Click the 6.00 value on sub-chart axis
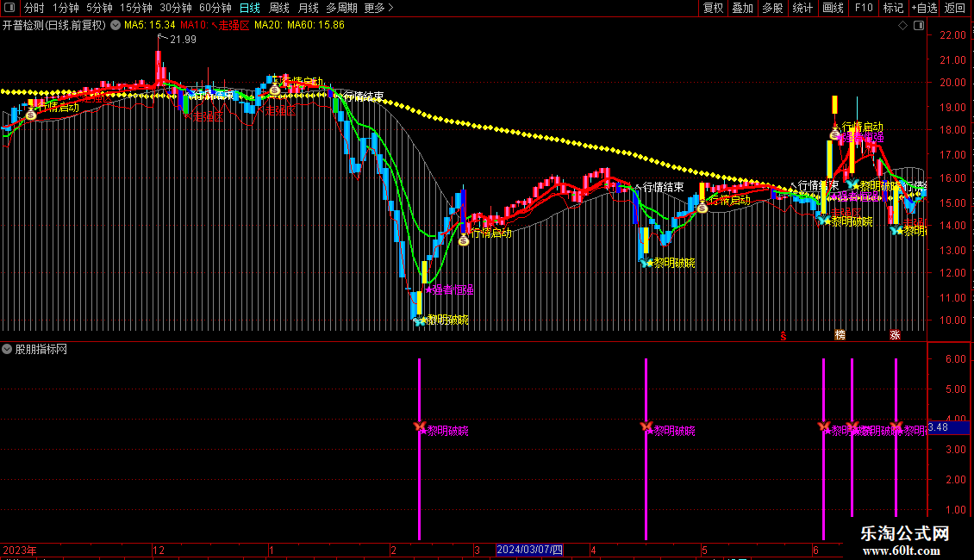This screenshot has height=560, width=974. (955, 359)
